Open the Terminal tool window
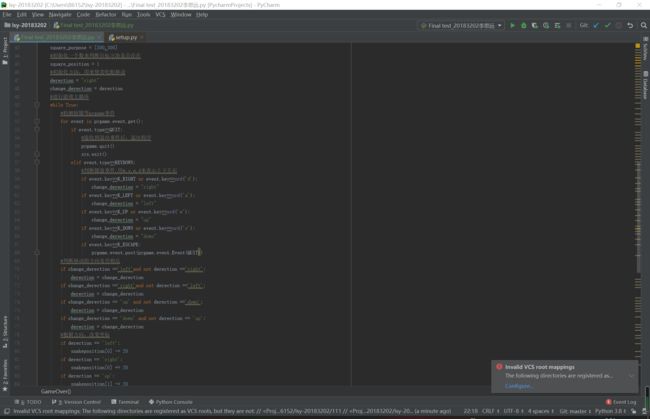 (125, 402)
